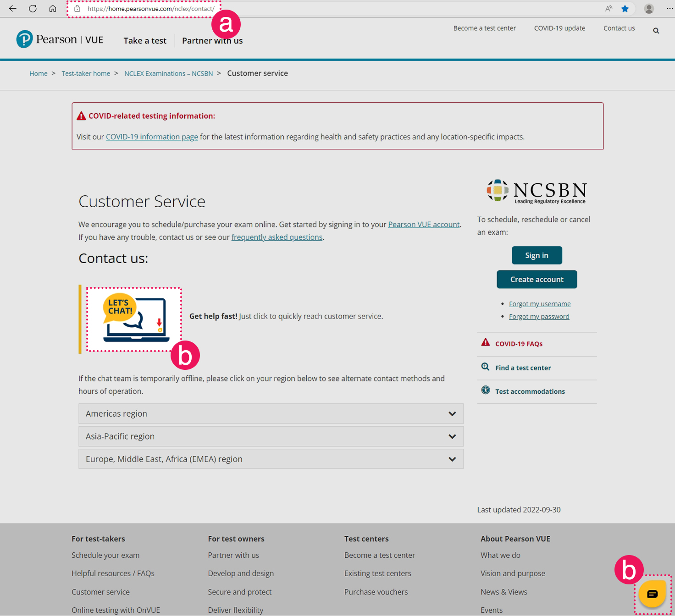The height and width of the screenshot is (616, 675).
Task: Open News & Views footer link
Action: [504, 592]
